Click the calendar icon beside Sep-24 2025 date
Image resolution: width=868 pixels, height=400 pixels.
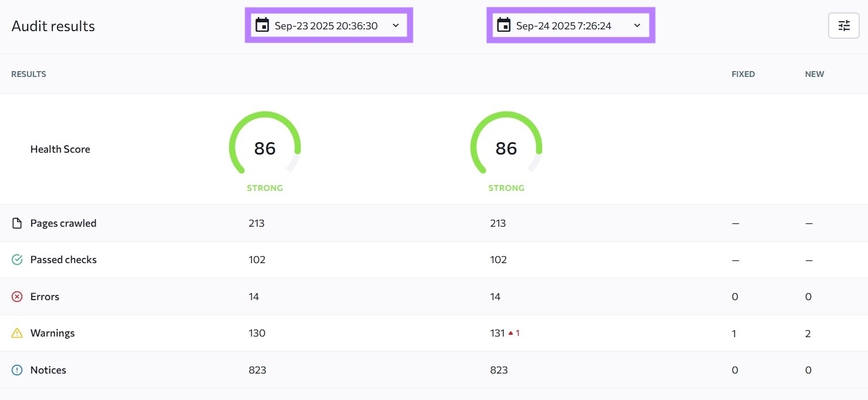[504, 25]
